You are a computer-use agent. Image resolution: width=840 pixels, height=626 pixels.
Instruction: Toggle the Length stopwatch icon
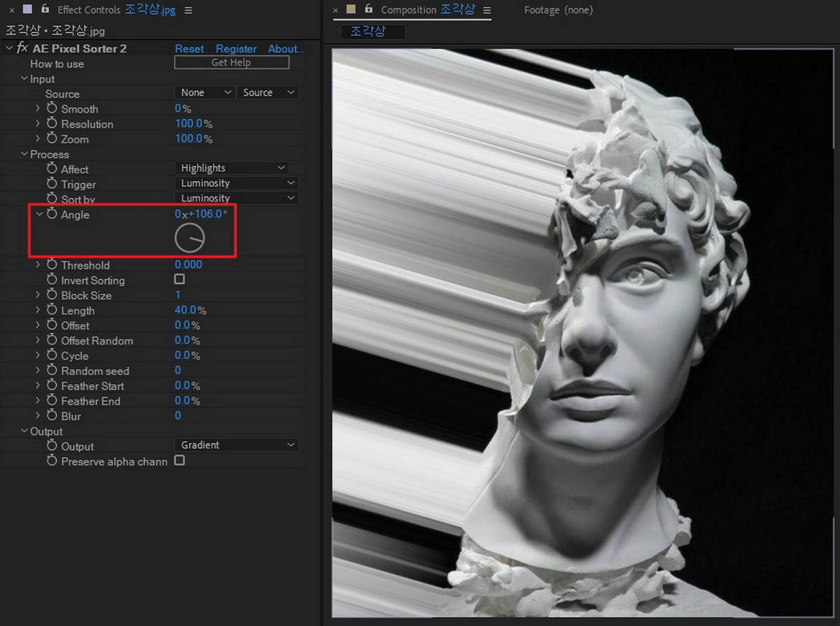52,310
